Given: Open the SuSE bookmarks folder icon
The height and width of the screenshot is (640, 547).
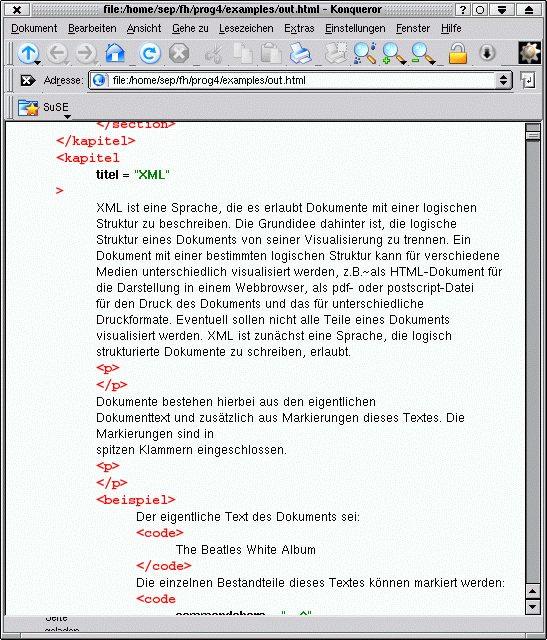Looking at the screenshot, I should [28, 108].
